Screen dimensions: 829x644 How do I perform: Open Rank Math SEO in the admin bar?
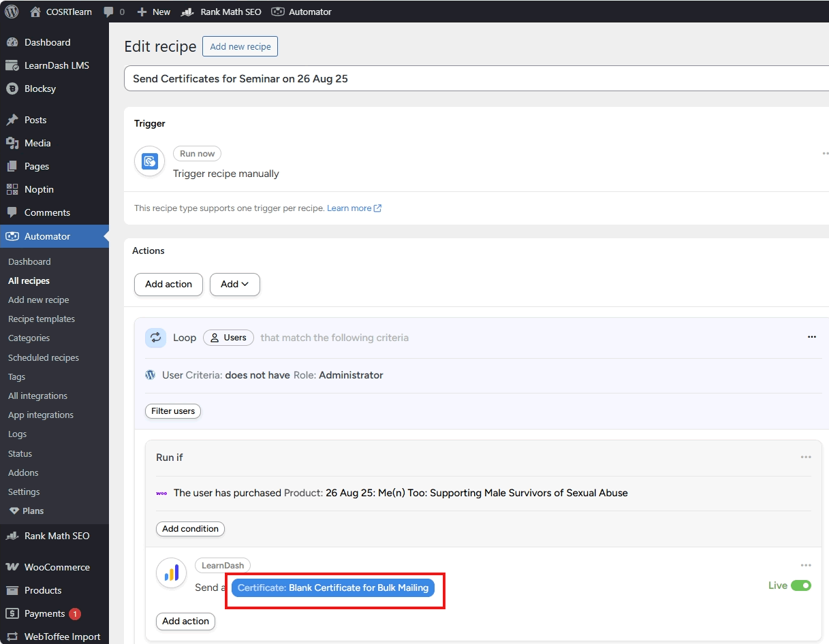pyautogui.click(x=221, y=12)
